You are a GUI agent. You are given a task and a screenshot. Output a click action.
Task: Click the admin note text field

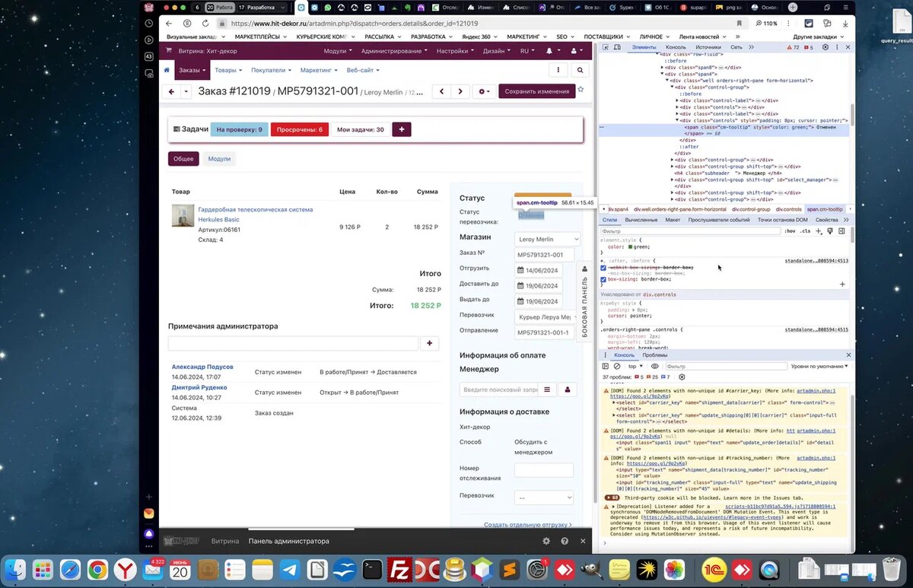[x=293, y=344]
